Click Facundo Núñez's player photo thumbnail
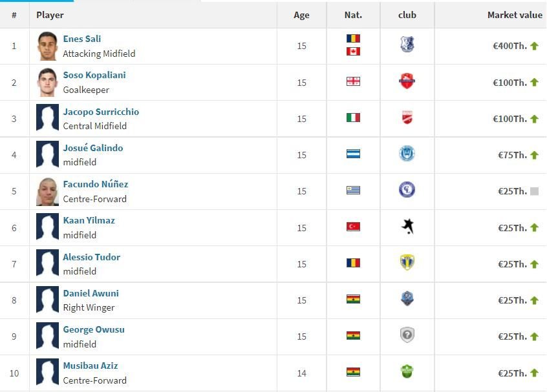547x392 pixels. tap(47, 191)
